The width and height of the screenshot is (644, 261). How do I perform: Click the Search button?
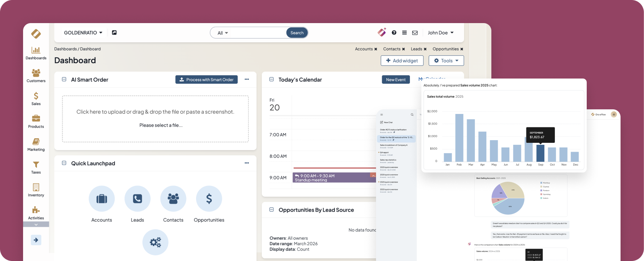point(297,33)
